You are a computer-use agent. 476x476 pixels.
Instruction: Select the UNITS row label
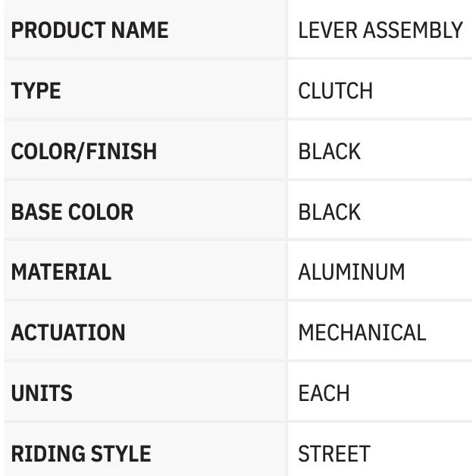click(42, 393)
